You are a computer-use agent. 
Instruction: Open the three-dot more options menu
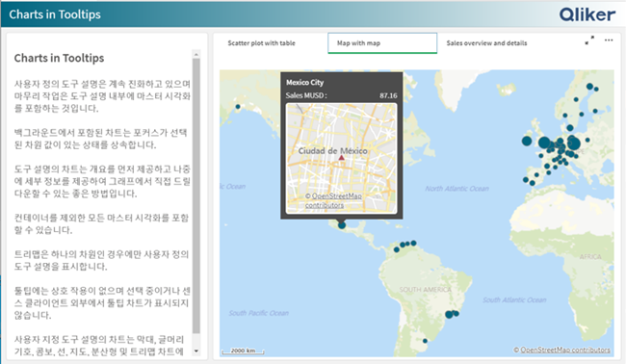(609, 40)
